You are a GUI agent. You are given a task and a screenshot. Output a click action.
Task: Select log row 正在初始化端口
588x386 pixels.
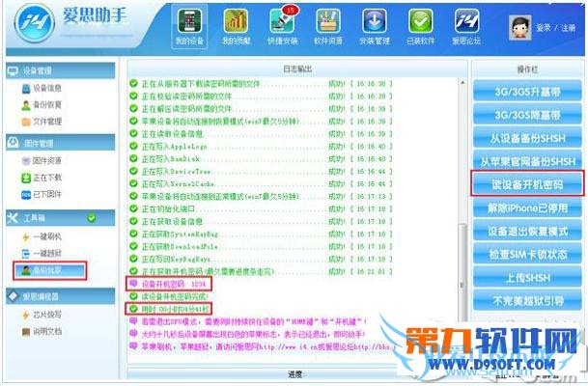261,208
